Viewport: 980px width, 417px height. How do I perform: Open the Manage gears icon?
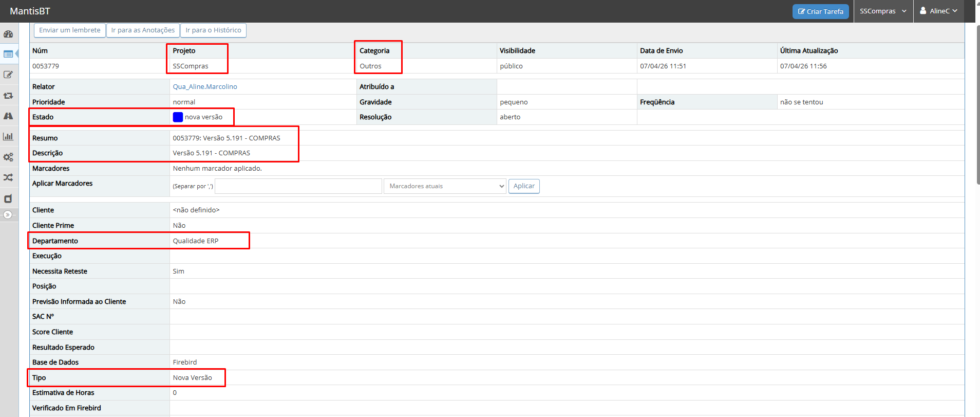8,157
